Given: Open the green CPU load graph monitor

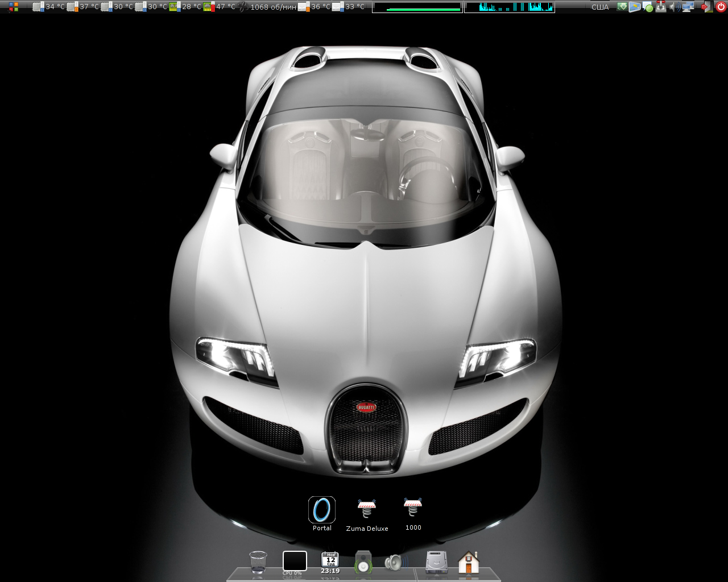Looking at the screenshot, I should coord(417,7).
